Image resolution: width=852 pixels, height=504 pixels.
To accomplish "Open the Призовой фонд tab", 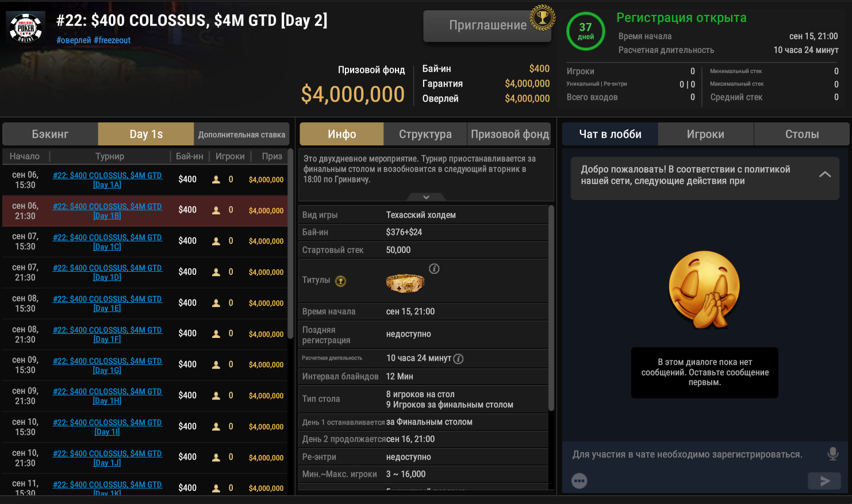I will pyautogui.click(x=509, y=134).
